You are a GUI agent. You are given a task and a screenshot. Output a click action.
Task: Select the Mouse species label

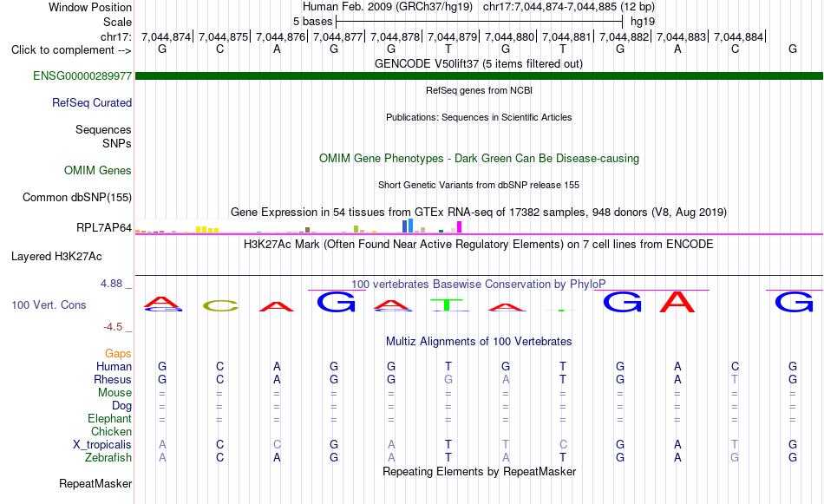pos(114,393)
